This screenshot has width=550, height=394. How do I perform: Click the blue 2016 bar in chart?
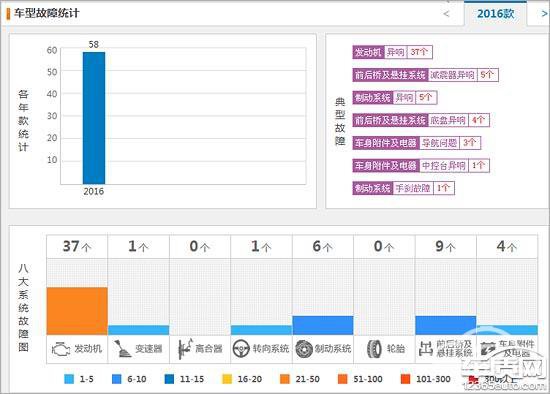pyautogui.click(x=94, y=118)
